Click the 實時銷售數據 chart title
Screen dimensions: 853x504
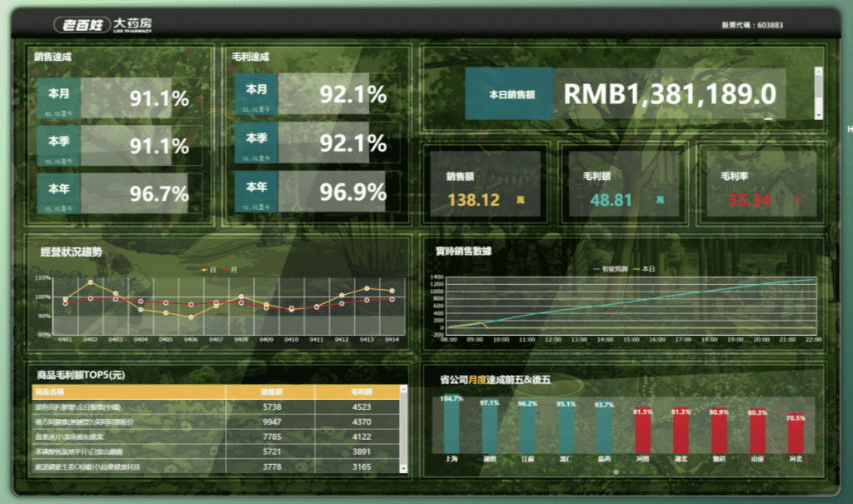[463, 251]
